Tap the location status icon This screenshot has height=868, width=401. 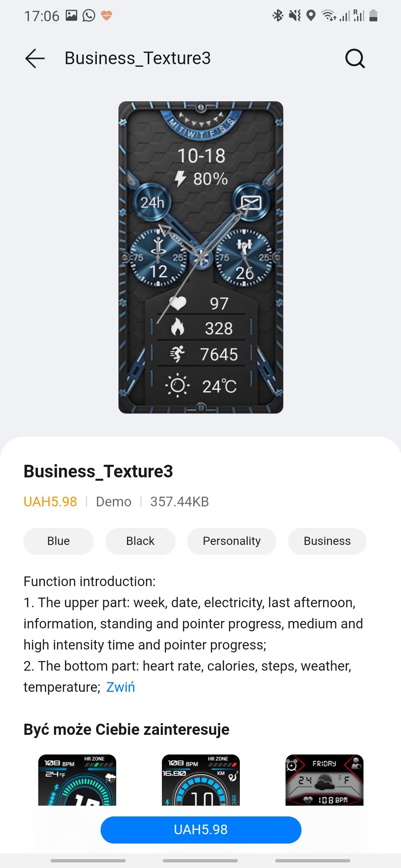(311, 16)
